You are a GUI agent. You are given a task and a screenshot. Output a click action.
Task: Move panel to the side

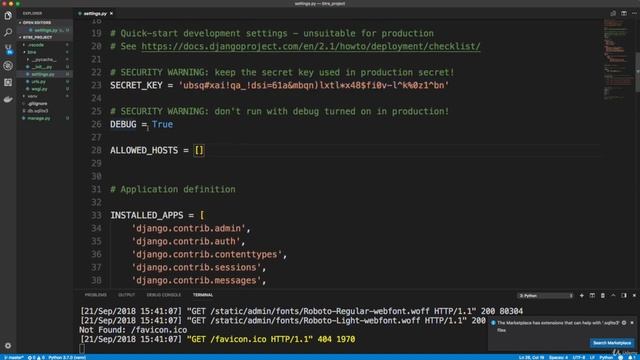point(624,296)
